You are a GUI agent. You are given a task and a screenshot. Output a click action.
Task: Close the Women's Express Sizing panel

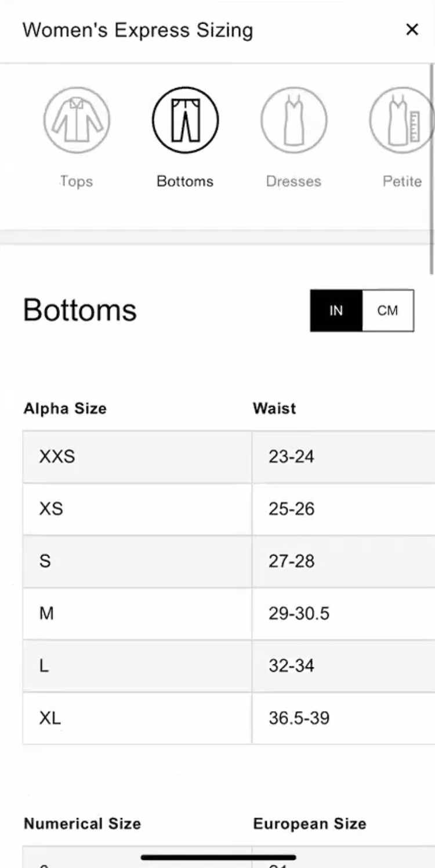click(412, 30)
